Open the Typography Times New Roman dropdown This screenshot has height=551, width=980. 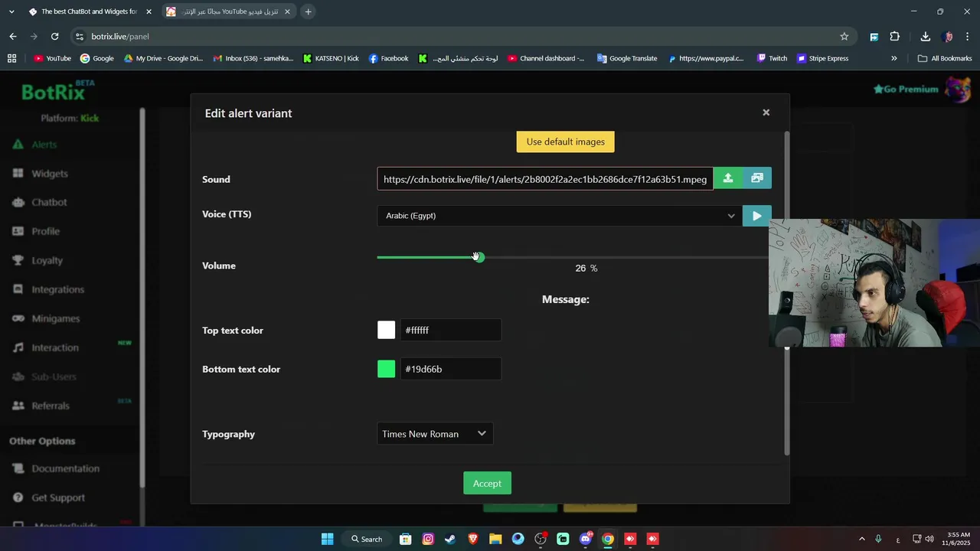pos(435,434)
